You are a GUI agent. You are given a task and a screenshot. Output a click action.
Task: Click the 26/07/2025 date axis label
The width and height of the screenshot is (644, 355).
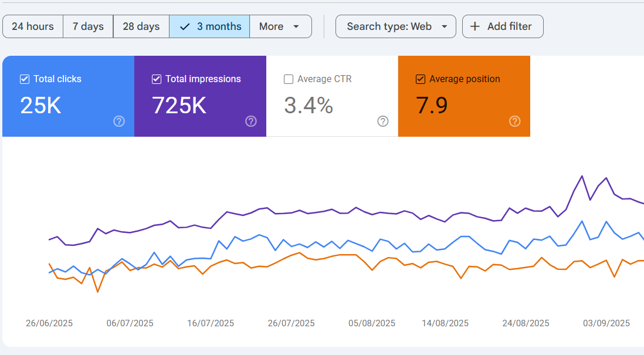point(291,323)
